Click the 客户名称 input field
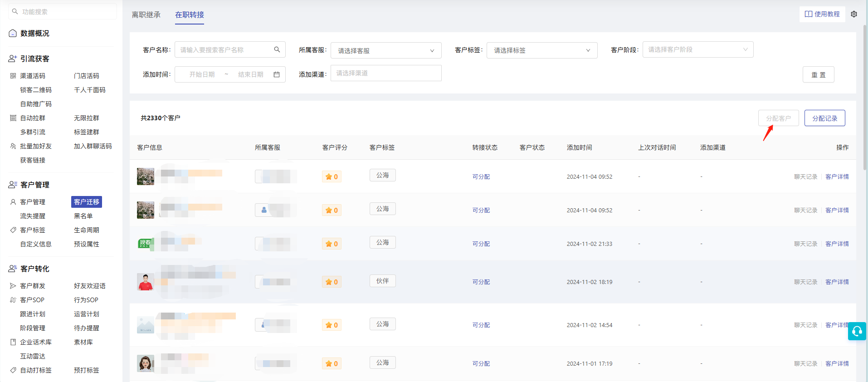This screenshot has height=382, width=868. 230,49
